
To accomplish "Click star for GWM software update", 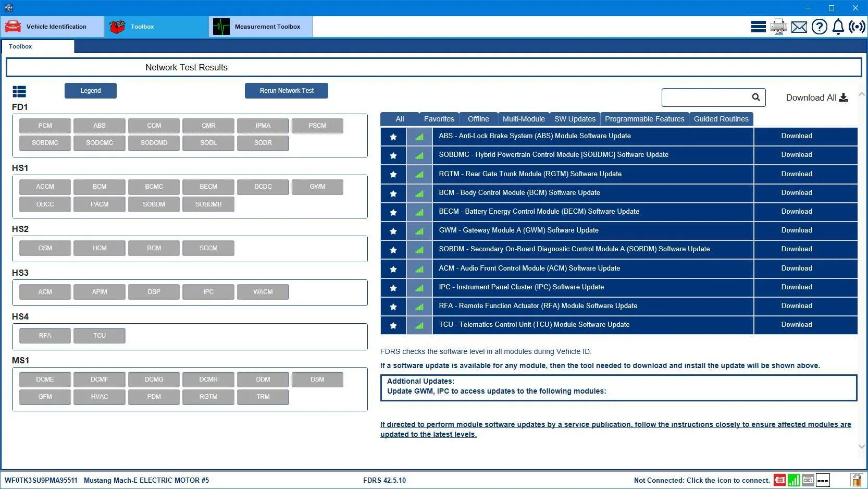I will 393,231.
